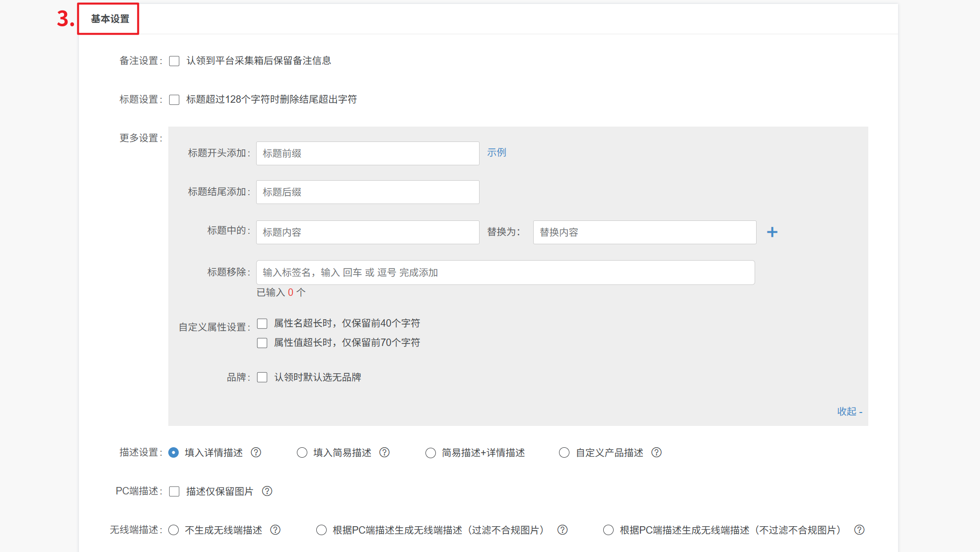Collapse more settings with 收起 link
This screenshot has height=552, width=980.
point(849,412)
